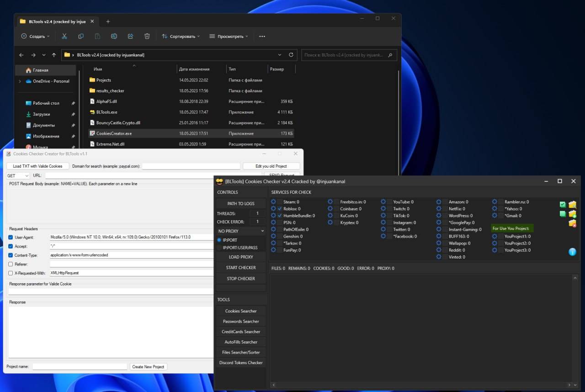585x392 pixels.
Task: Enable the Referer header checkbox
Action: tap(11, 264)
